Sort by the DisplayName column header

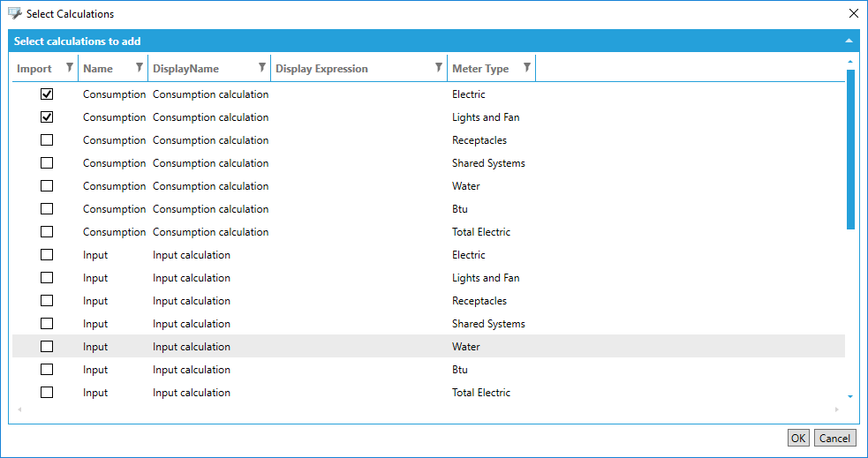click(x=185, y=69)
